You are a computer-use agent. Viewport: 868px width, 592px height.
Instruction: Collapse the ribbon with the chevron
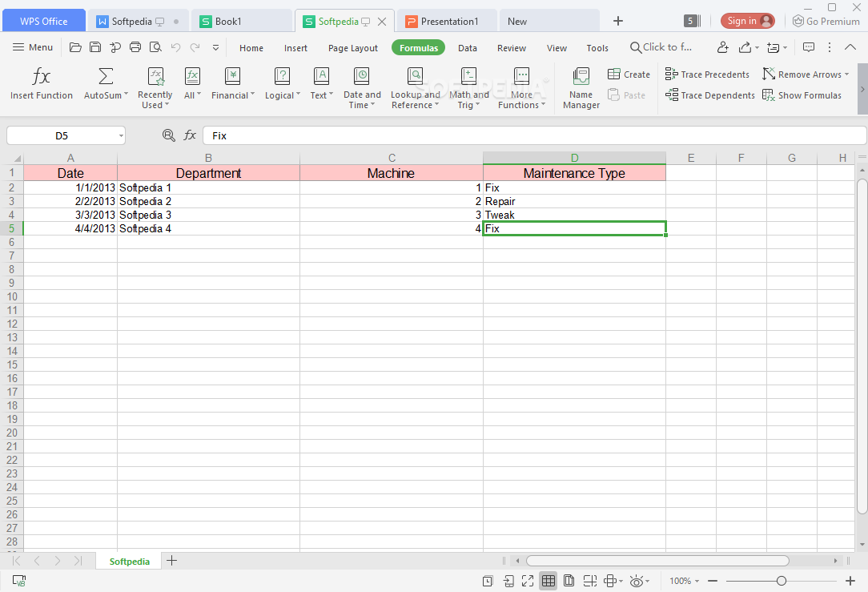pos(850,47)
